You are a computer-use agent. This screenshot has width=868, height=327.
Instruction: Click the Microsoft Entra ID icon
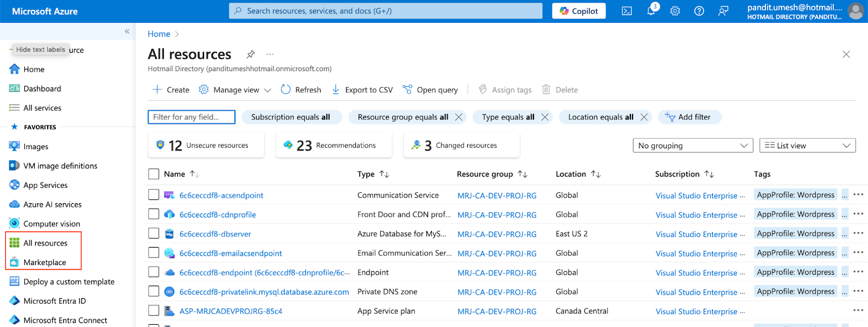click(x=15, y=300)
